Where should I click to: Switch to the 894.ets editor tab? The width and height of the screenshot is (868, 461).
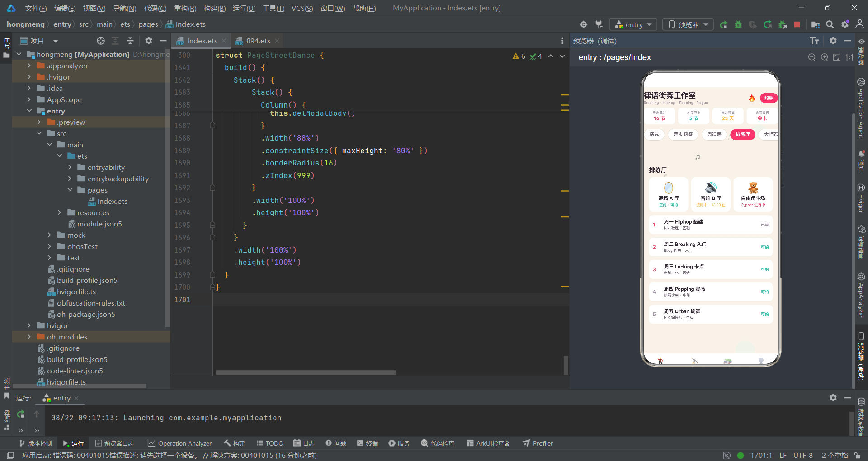coord(258,41)
